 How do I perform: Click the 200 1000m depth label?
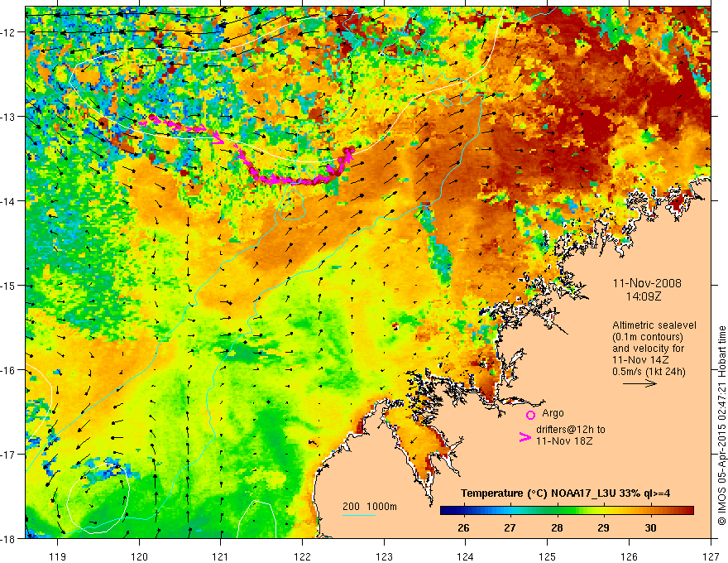pos(370,507)
